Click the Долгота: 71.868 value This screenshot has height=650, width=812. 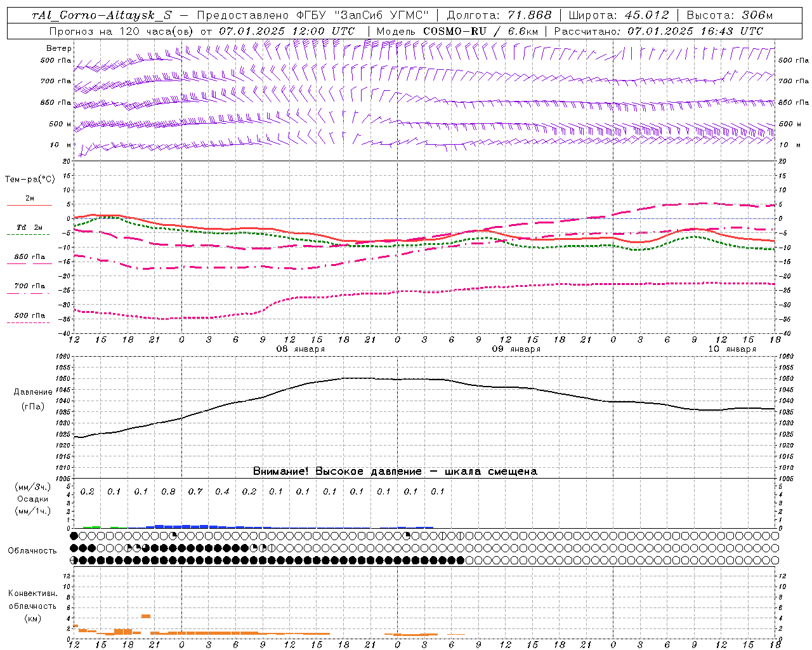pos(499,15)
